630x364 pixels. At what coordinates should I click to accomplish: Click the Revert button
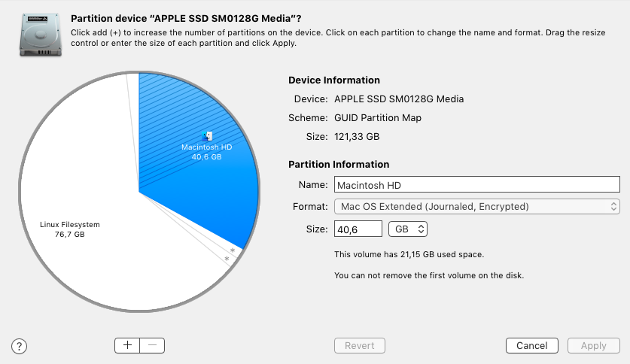(x=360, y=345)
